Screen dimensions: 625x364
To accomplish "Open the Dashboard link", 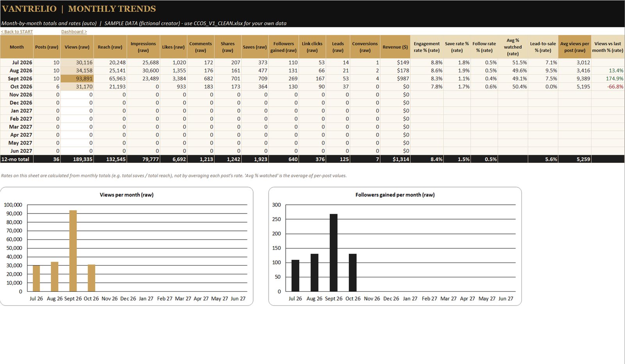I will click(74, 32).
